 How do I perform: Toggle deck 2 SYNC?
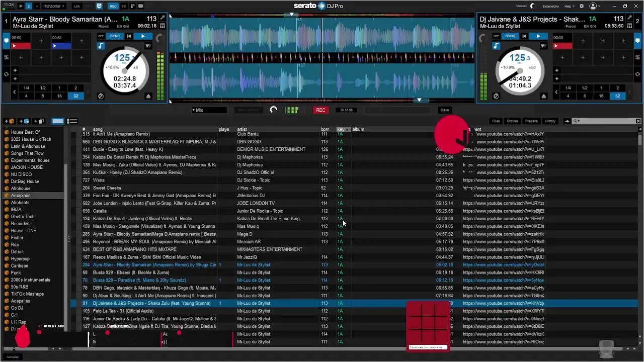click(511, 36)
